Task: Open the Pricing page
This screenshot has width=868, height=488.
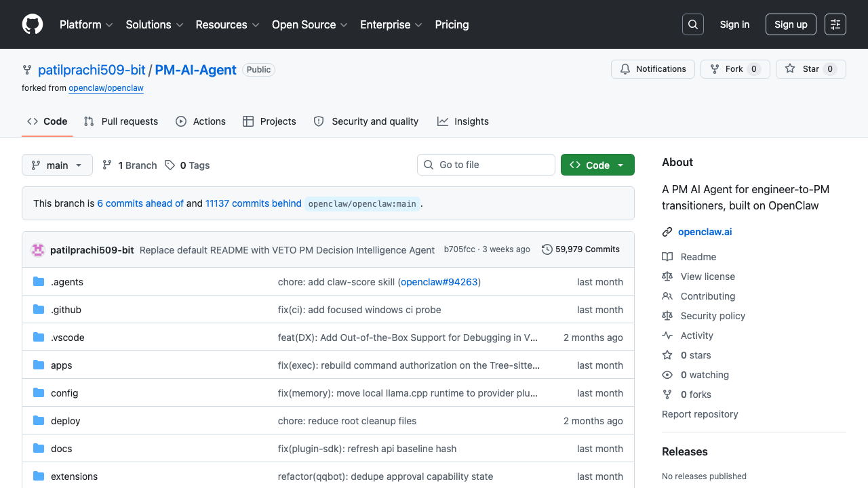Action: tap(452, 24)
